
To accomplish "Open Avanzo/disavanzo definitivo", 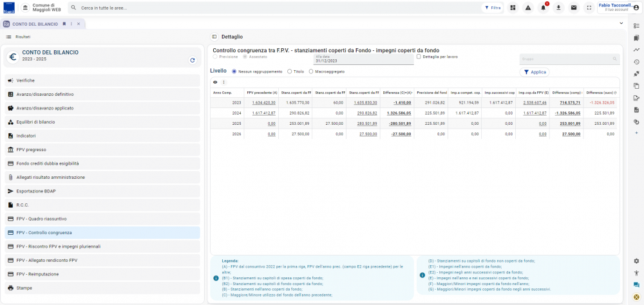I will 102,94.
